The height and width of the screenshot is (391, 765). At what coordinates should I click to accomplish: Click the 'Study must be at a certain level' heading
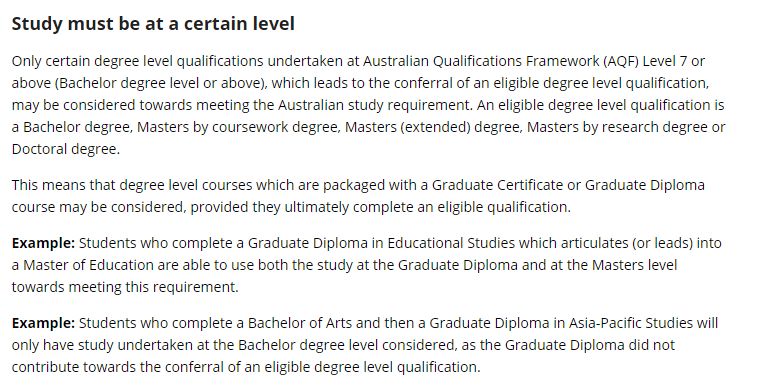(x=153, y=23)
